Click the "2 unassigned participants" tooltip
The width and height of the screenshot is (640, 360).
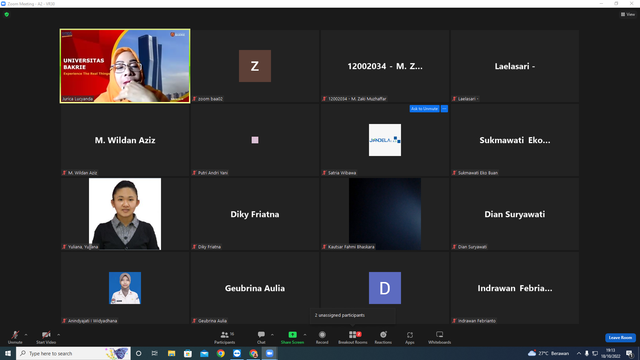[352, 315]
